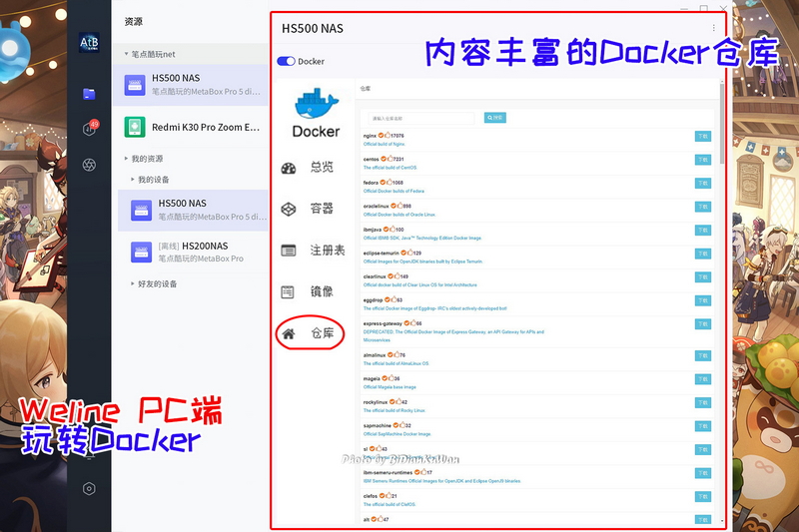Click the AtB logo in the sidebar
The height and width of the screenshot is (532, 799).
click(x=89, y=43)
